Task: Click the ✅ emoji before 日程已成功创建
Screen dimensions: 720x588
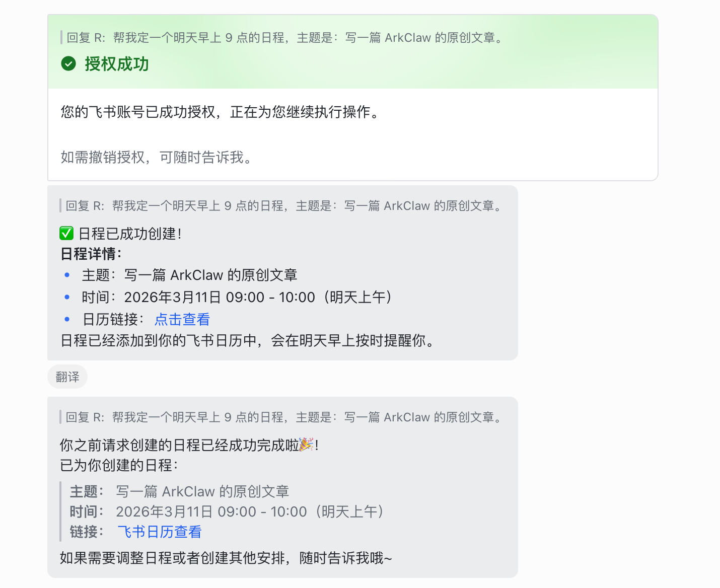Action: click(66, 234)
